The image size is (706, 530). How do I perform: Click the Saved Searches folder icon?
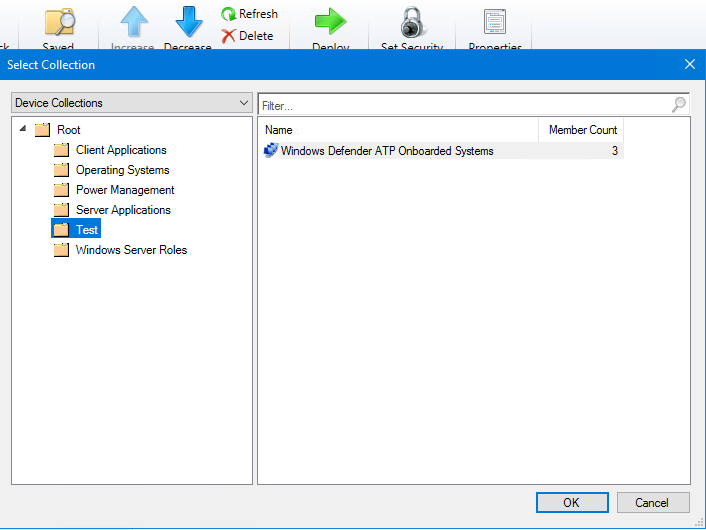tap(59, 22)
